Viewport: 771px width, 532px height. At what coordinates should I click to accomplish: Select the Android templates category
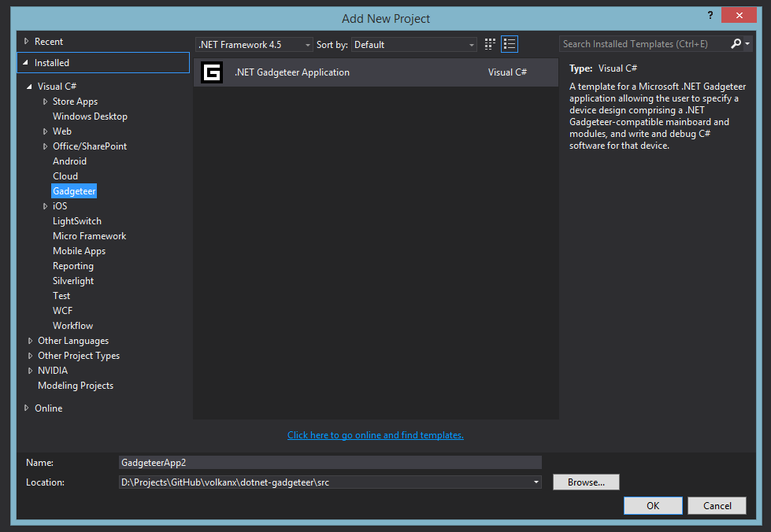pyautogui.click(x=69, y=161)
